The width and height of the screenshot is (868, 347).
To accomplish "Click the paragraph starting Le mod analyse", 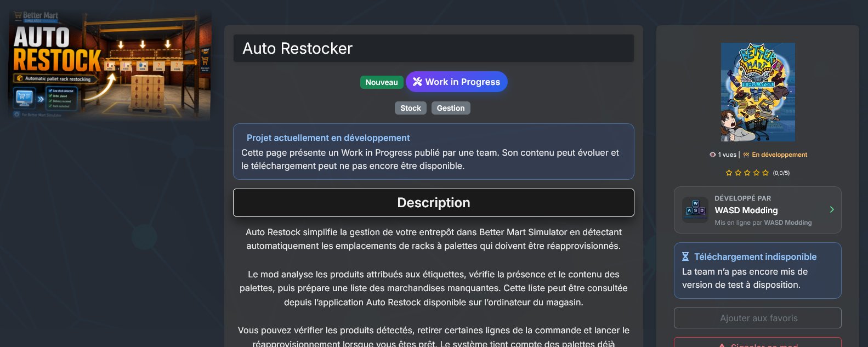I will point(434,288).
